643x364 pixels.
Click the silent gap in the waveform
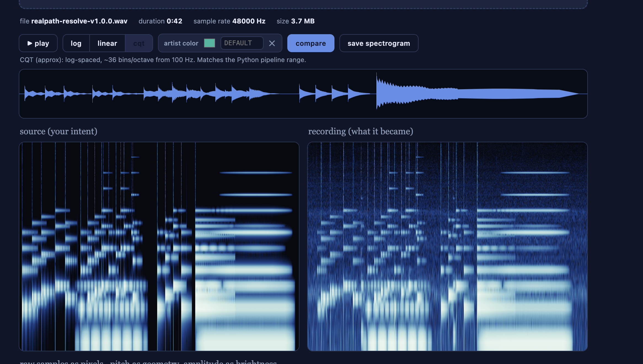(285, 94)
